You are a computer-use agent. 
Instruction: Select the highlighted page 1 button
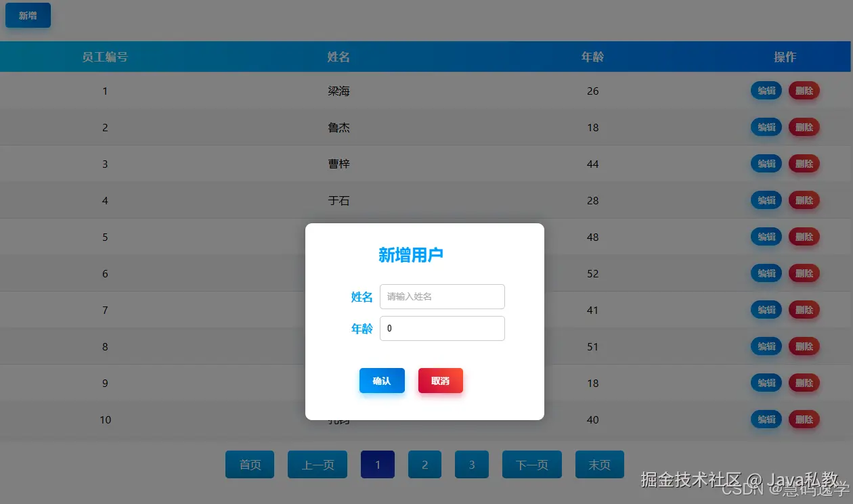coord(377,464)
